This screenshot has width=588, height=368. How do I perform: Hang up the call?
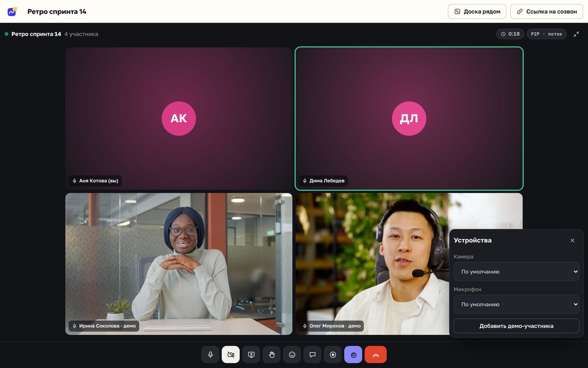point(376,355)
